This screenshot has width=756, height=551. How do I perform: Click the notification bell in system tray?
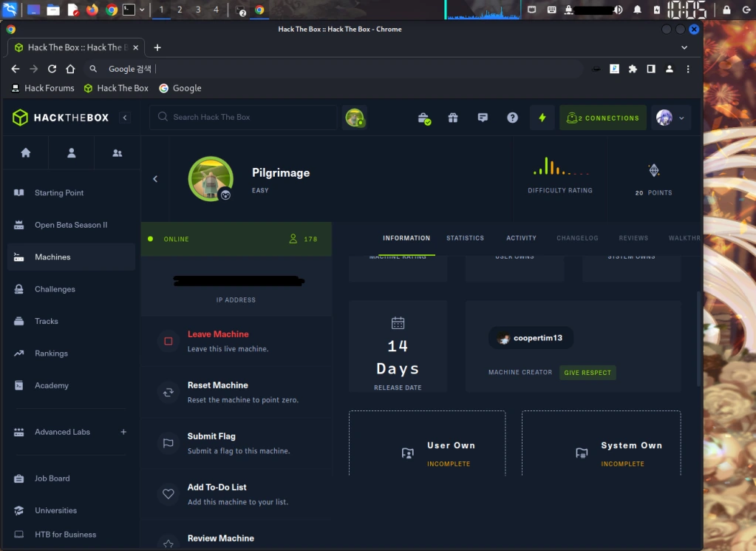[638, 10]
